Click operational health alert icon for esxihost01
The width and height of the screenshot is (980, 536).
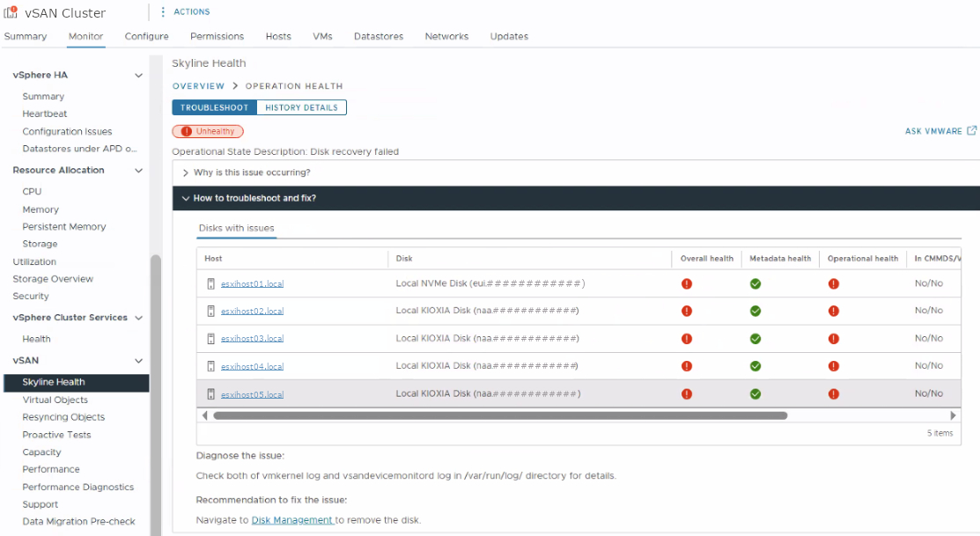point(834,283)
